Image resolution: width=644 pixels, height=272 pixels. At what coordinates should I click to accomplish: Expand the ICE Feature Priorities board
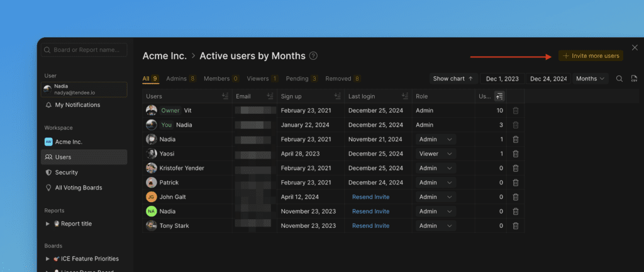click(48, 259)
